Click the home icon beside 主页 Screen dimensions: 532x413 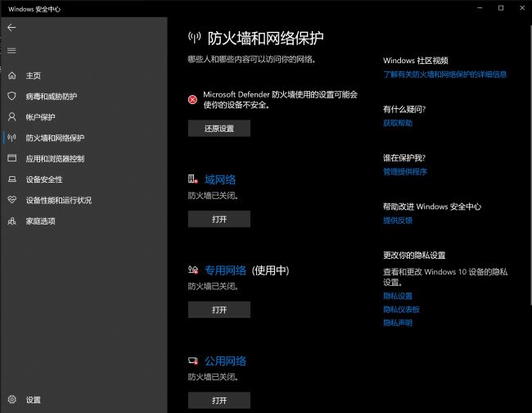pyautogui.click(x=12, y=75)
